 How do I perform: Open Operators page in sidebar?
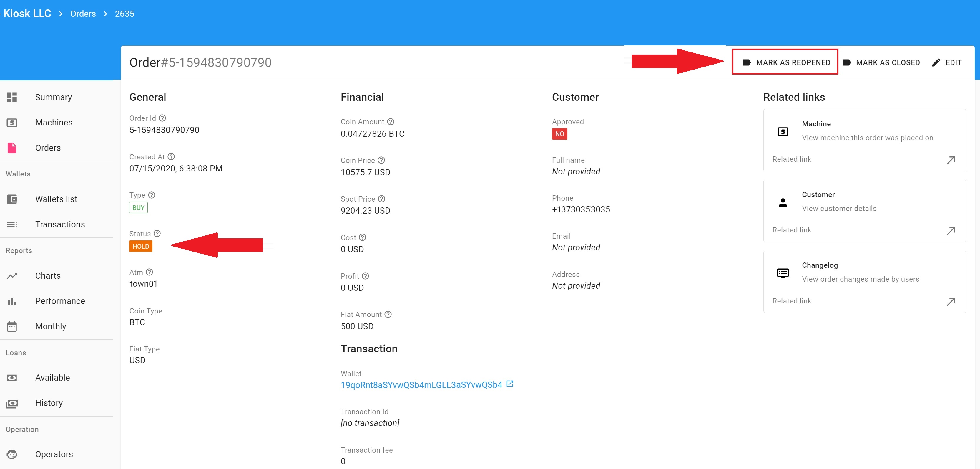point(56,454)
